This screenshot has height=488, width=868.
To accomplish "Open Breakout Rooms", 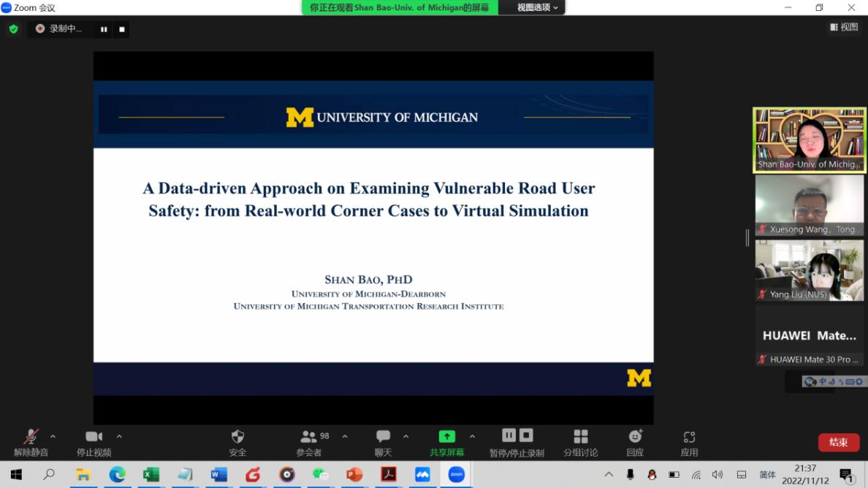I will click(x=580, y=437).
